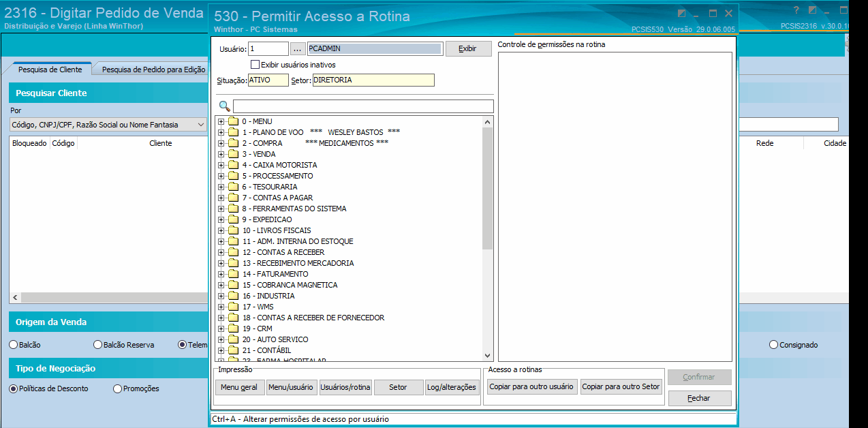Select the Balcão Reserva radio option
This screenshot has height=428, width=868.
coord(98,345)
